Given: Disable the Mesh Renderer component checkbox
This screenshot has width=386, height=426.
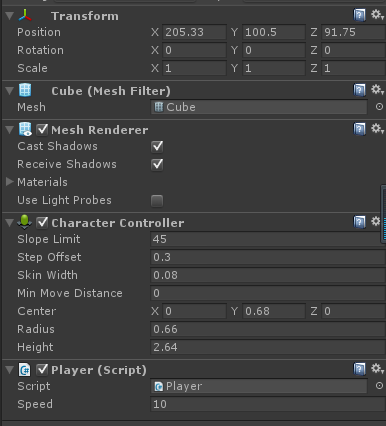Looking at the screenshot, I should (x=42, y=129).
